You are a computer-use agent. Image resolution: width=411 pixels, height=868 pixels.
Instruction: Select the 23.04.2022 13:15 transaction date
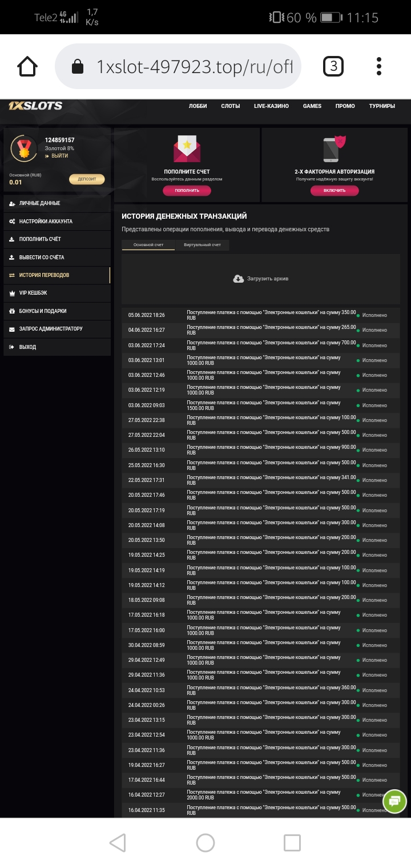pyautogui.click(x=147, y=720)
